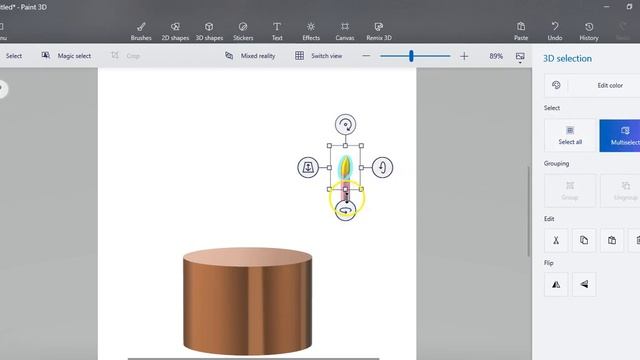
Task: Click the Paste icon under Edit
Action: point(611,240)
